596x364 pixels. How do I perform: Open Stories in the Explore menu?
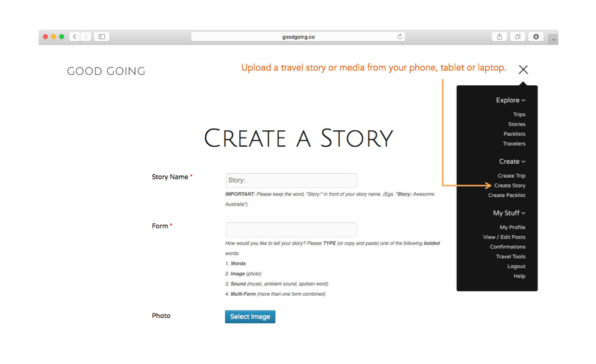pos(517,124)
